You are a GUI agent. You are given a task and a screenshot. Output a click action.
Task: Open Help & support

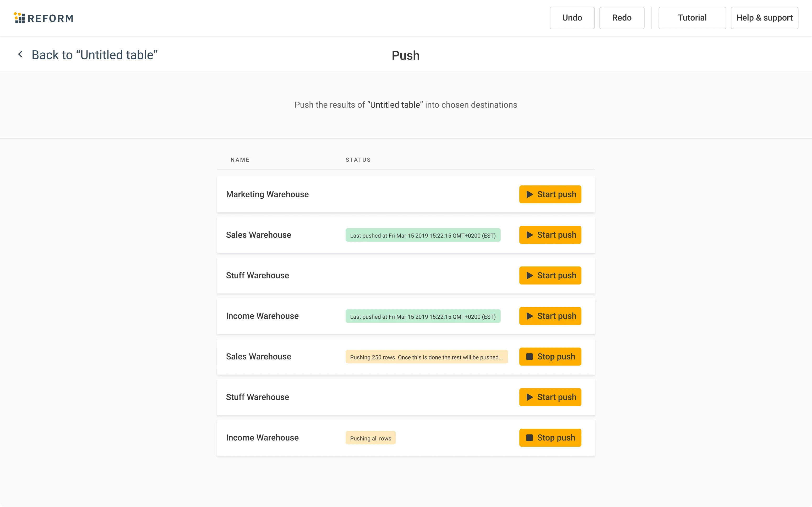(764, 18)
